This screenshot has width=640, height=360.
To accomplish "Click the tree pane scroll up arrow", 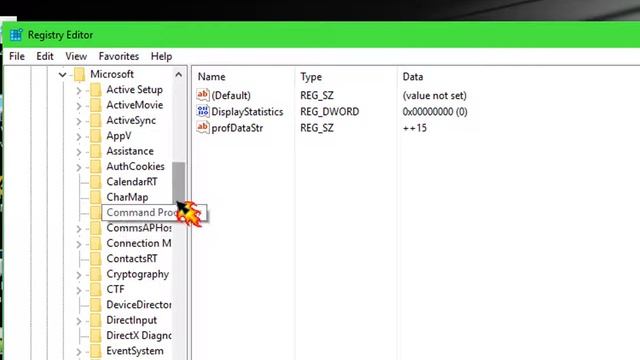I will 179,75.
